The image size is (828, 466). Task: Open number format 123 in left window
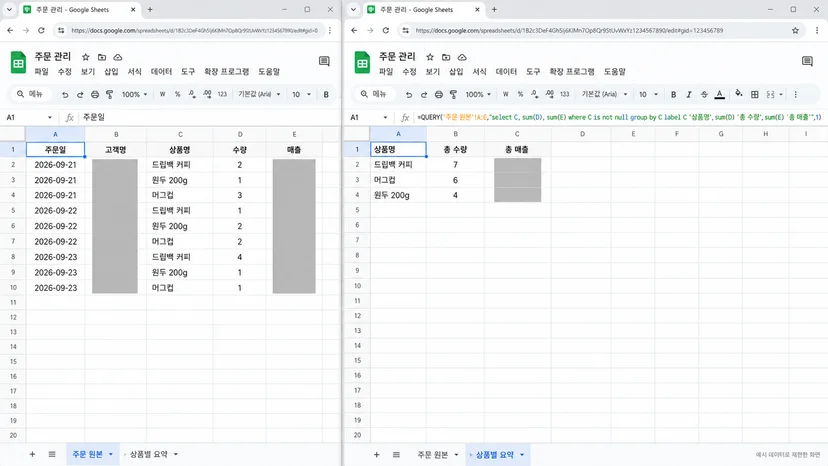pos(222,94)
